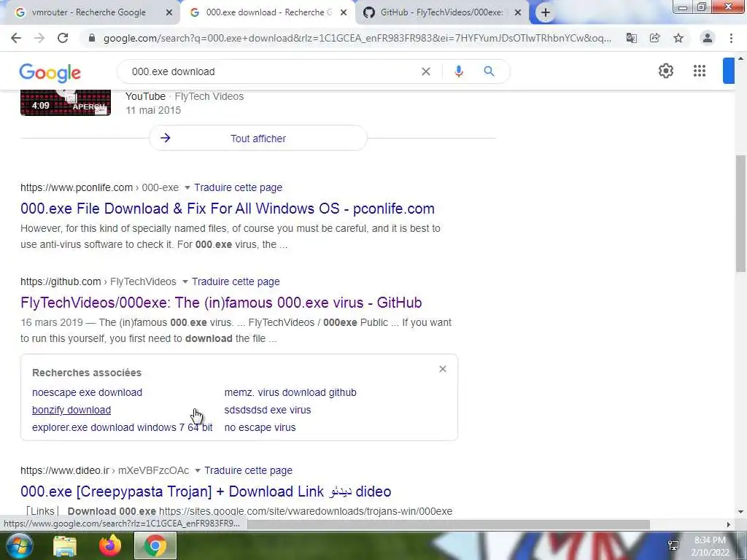Viewport: 747px width, 560px height.
Task: Click the blue search magnifier icon
Action: pyautogui.click(x=489, y=71)
